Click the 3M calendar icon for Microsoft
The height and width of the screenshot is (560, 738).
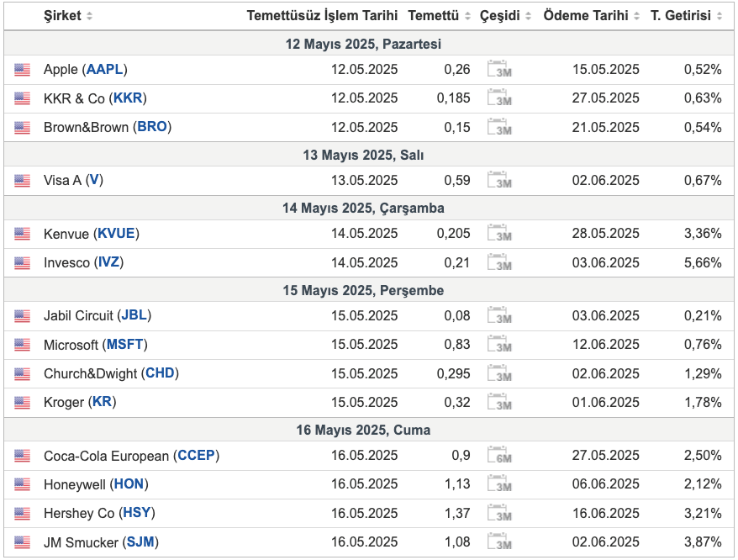coord(499,344)
